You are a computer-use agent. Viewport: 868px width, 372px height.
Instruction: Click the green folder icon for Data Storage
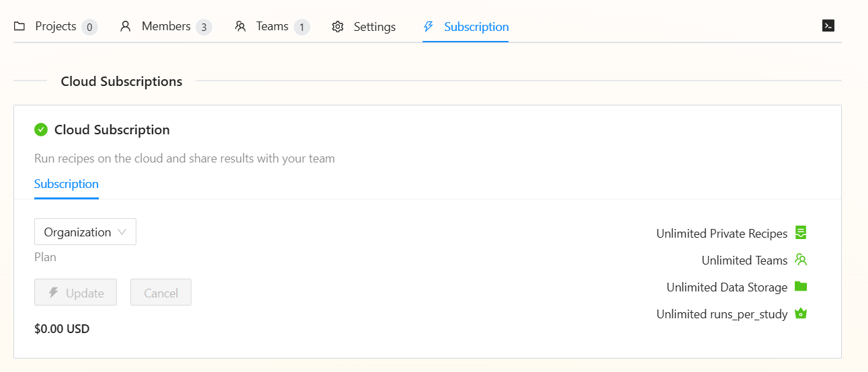(800, 287)
